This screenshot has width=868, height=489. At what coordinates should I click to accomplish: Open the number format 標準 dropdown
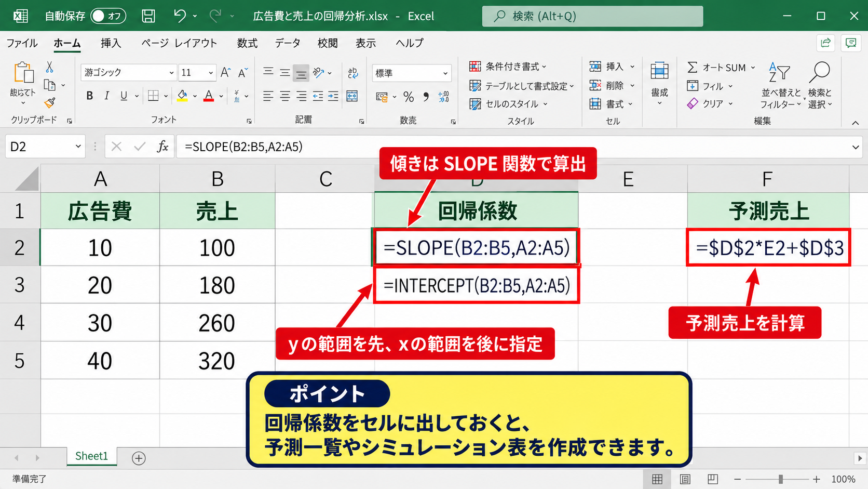click(445, 73)
